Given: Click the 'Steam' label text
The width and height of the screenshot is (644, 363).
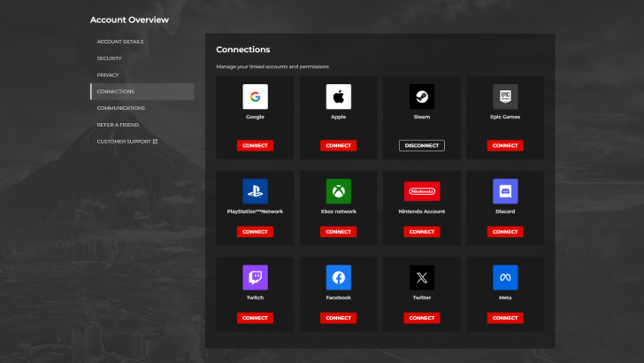Looking at the screenshot, I should coord(422,117).
